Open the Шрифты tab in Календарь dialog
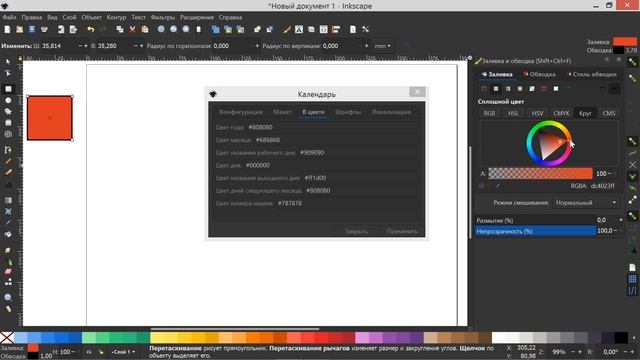 click(348, 112)
